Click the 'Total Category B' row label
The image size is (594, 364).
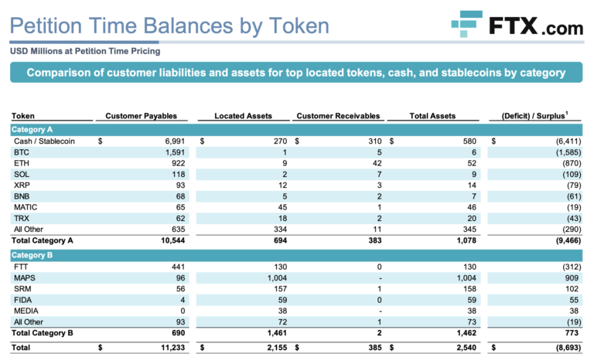(42, 333)
